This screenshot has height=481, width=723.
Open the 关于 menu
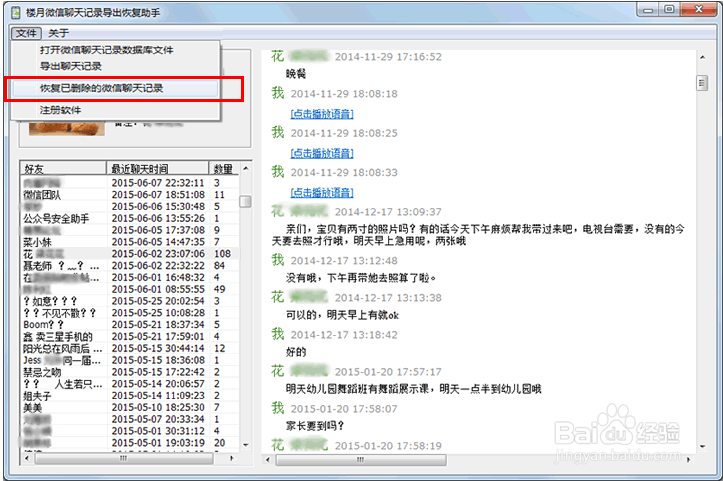pos(59,33)
